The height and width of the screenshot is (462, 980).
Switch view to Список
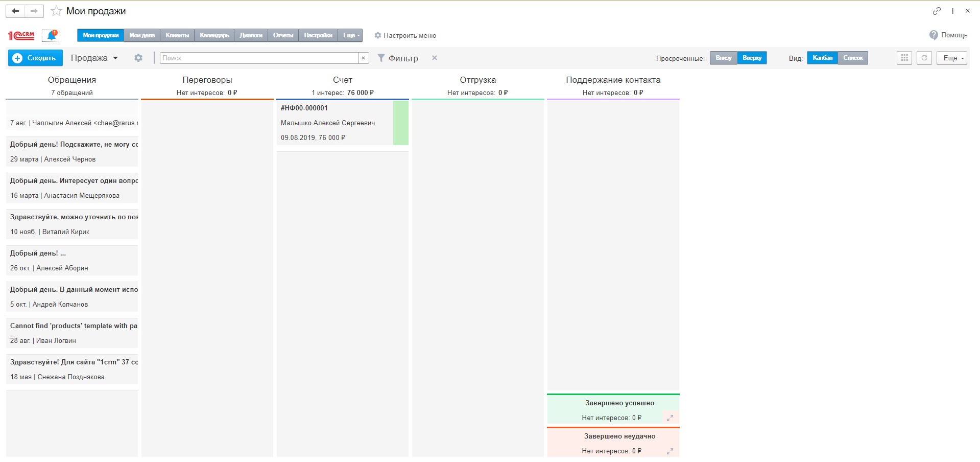point(852,58)
